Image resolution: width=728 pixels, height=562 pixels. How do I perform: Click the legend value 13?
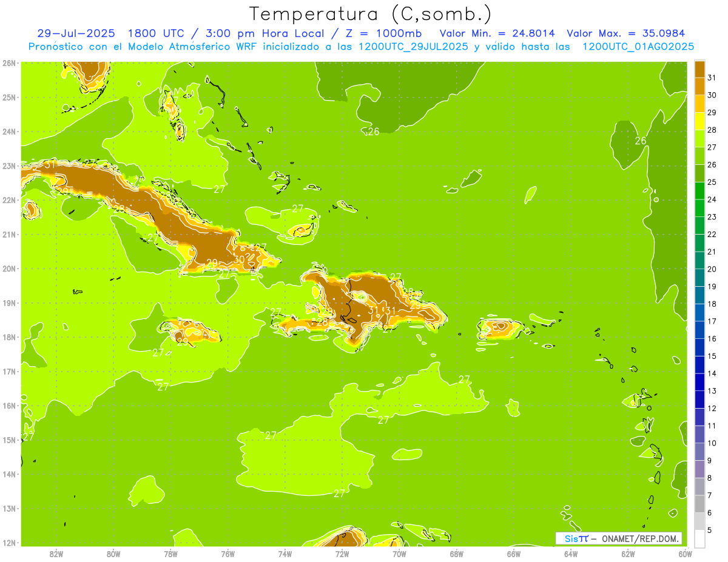pyautogui.click(x=712, y=390)
